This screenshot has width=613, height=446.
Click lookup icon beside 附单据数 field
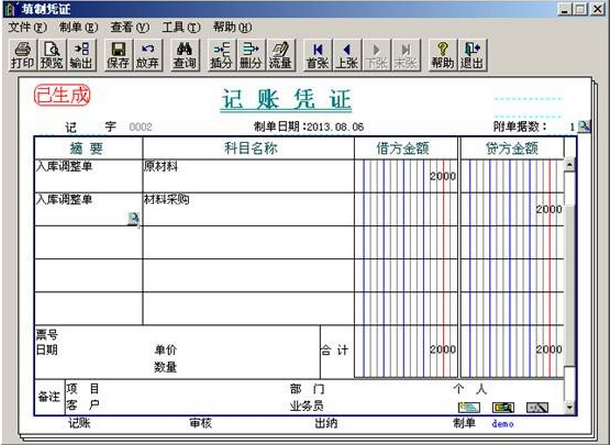pyautogui.click(x=584, y=127)
